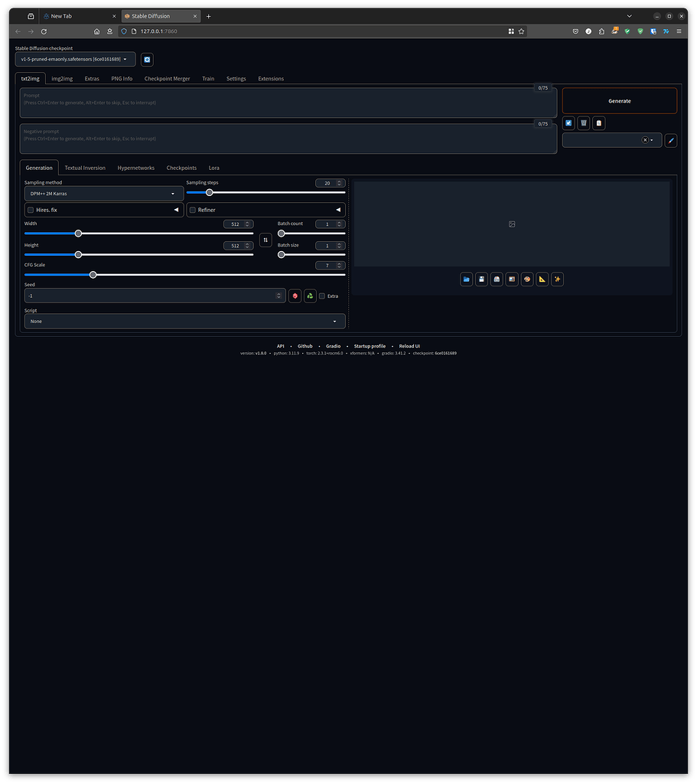Check the Extra seed options box
This screenshot has height=784, width=697.
(321, 296)
